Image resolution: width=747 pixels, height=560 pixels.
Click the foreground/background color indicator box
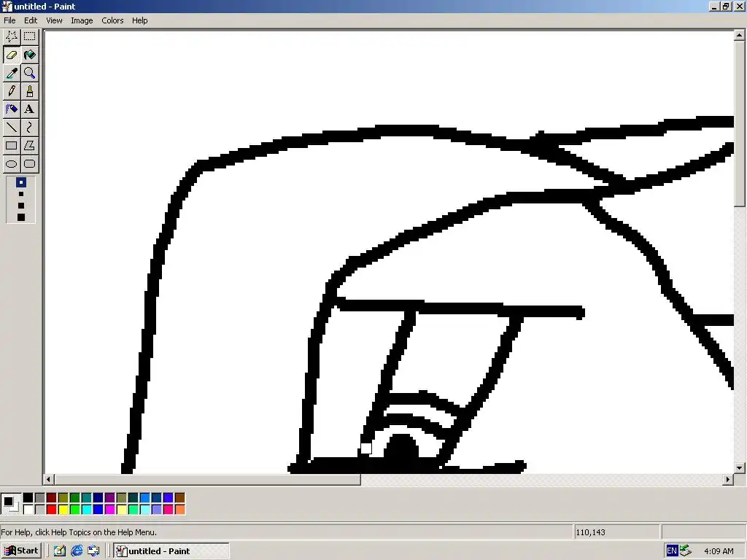10,503
